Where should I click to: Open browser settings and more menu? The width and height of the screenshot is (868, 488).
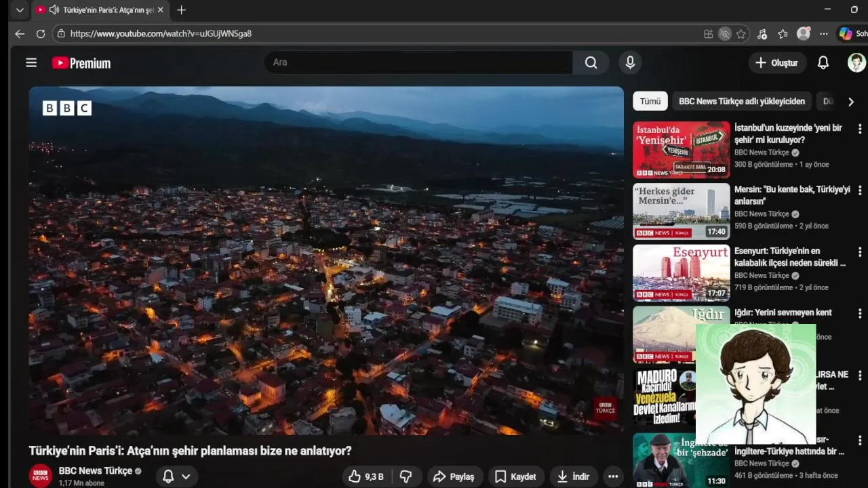824,34
